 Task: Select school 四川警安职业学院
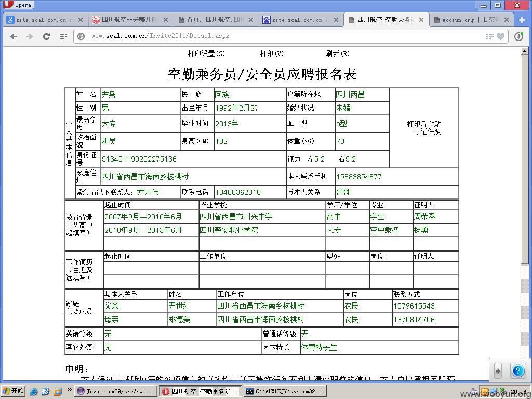click(229, 230)
